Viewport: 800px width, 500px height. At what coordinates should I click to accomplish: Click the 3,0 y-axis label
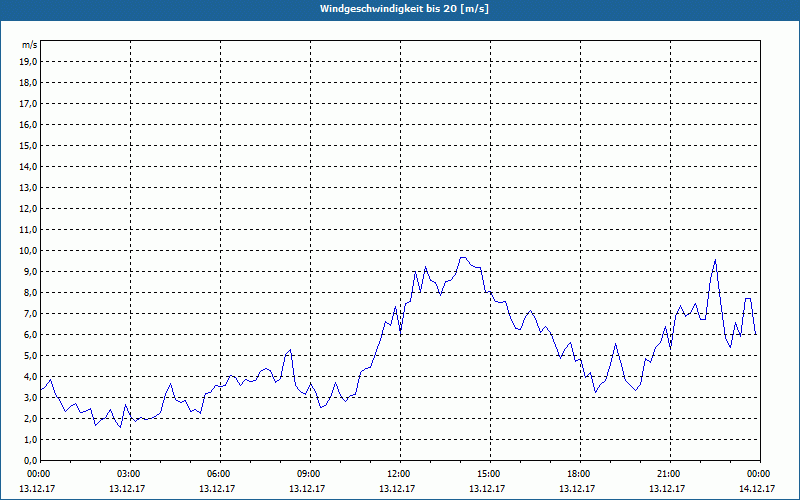pos(30,397)
